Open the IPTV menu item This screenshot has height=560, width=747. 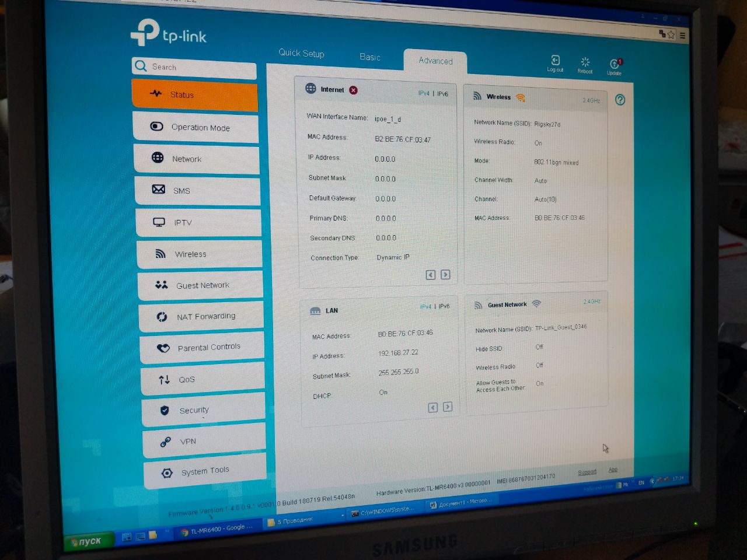pyautogui.click(x=199, y=222)
